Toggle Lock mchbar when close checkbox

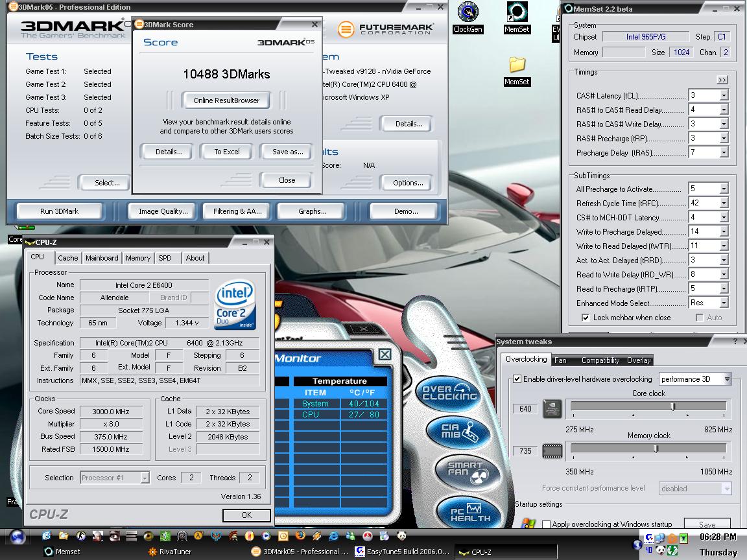point(586,318)
